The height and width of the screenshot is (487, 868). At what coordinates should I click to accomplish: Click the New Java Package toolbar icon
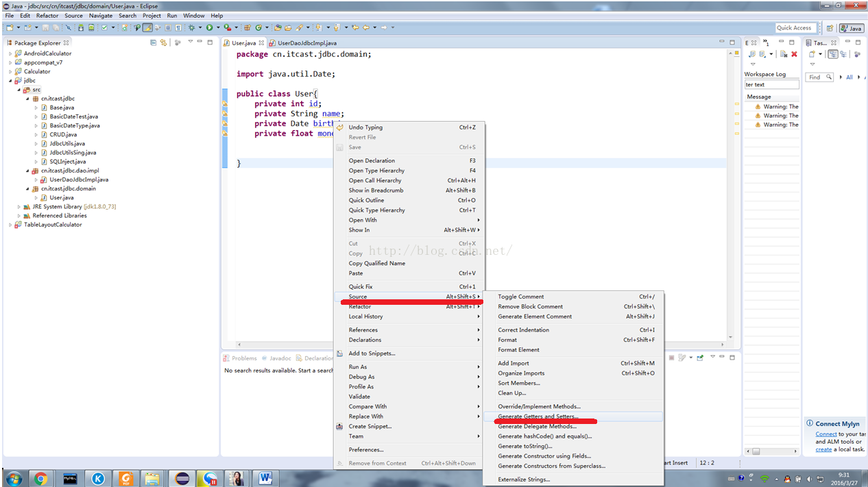(x=248, y=27)
